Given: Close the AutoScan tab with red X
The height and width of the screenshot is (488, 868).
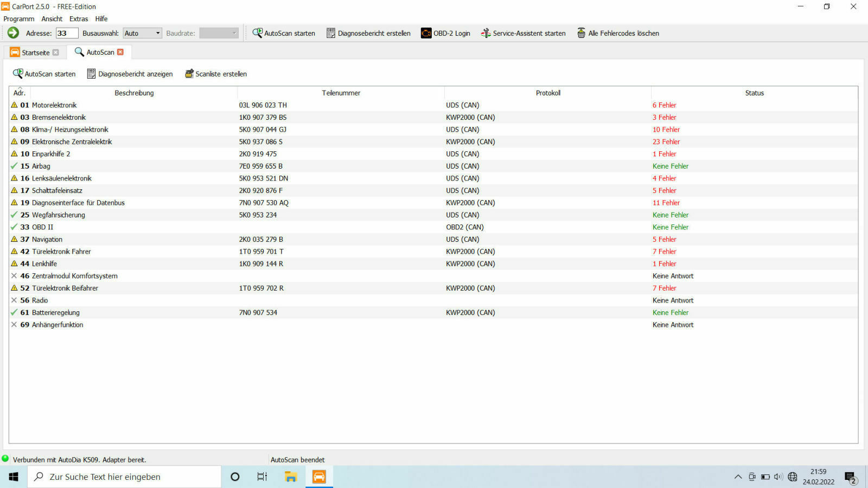Looking at the screenshot, I should (x=120, y=52).
